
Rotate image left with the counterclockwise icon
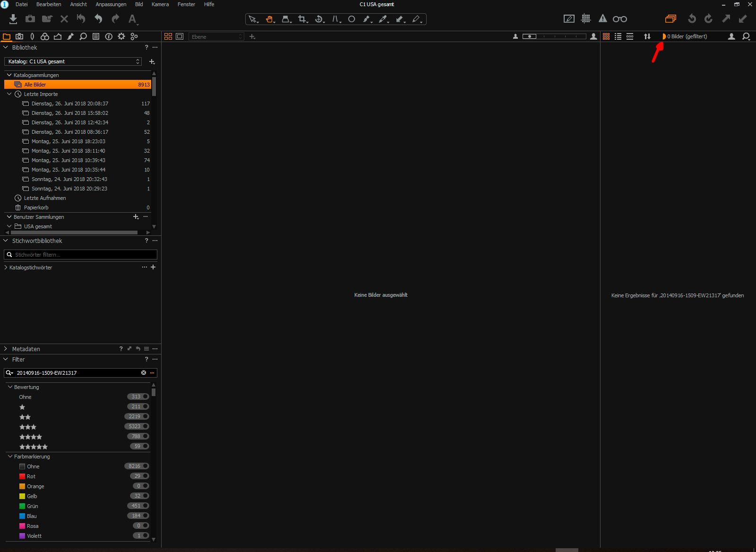(692, 19)
